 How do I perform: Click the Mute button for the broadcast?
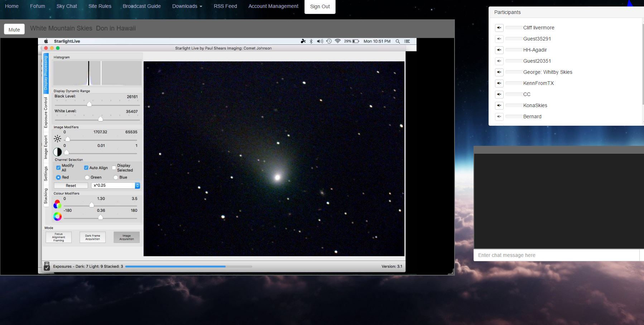[x=14, y=29]
